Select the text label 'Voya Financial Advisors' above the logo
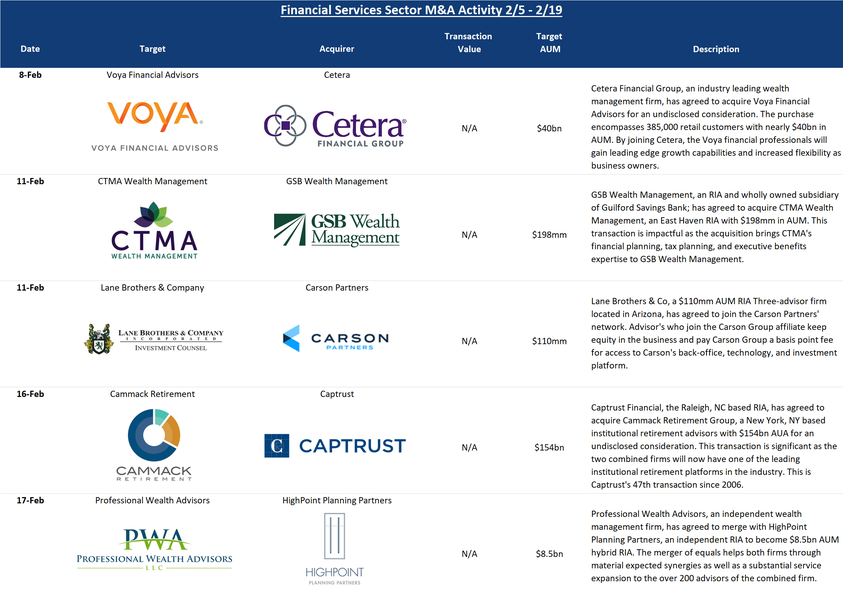843x600 pixels. tap(152, 75)
